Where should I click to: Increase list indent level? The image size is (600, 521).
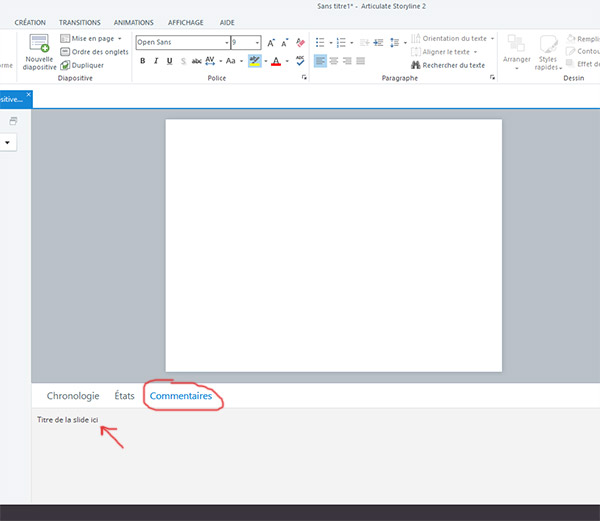(378, 42)
